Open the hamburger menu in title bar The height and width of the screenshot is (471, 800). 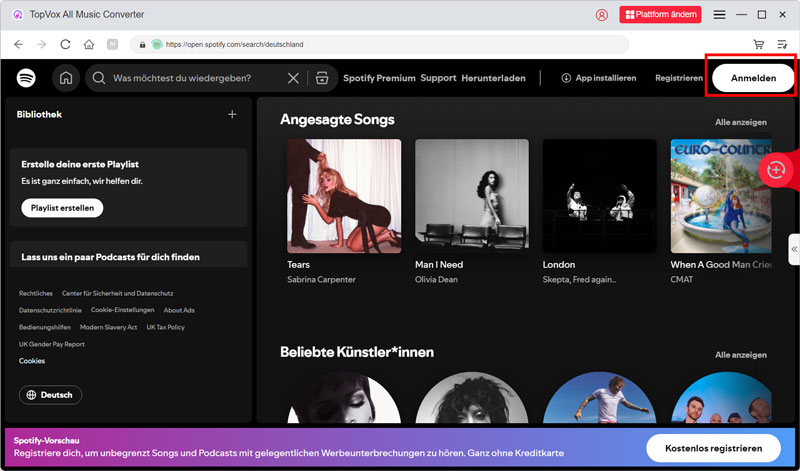click(719, 15)
